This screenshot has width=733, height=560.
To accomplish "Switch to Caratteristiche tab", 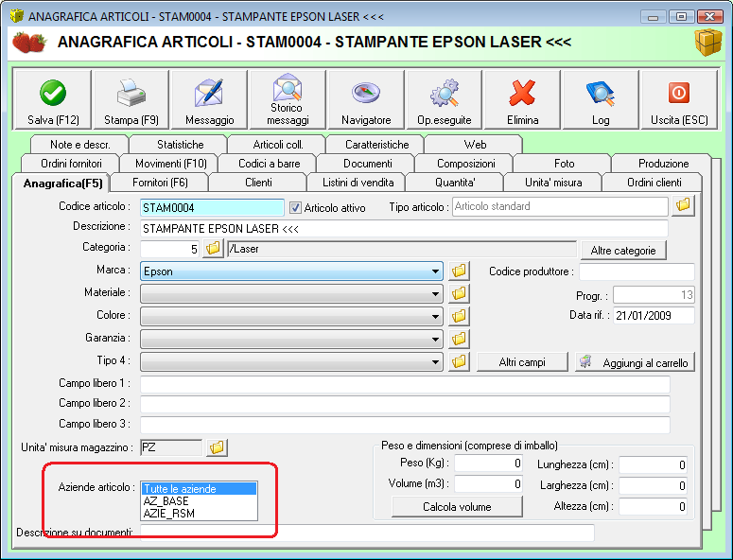I will (x=376, y=145).
